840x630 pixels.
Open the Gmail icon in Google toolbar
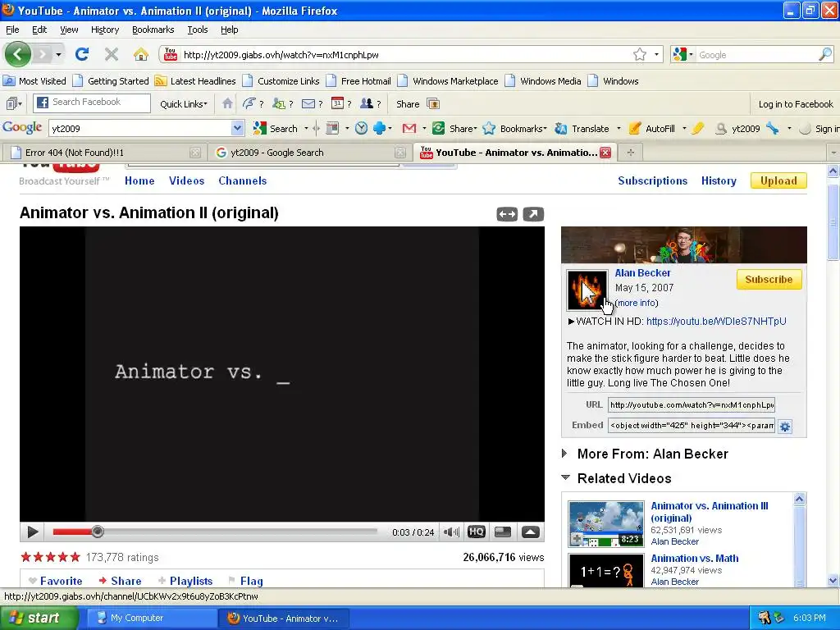[x=409, y=128]
